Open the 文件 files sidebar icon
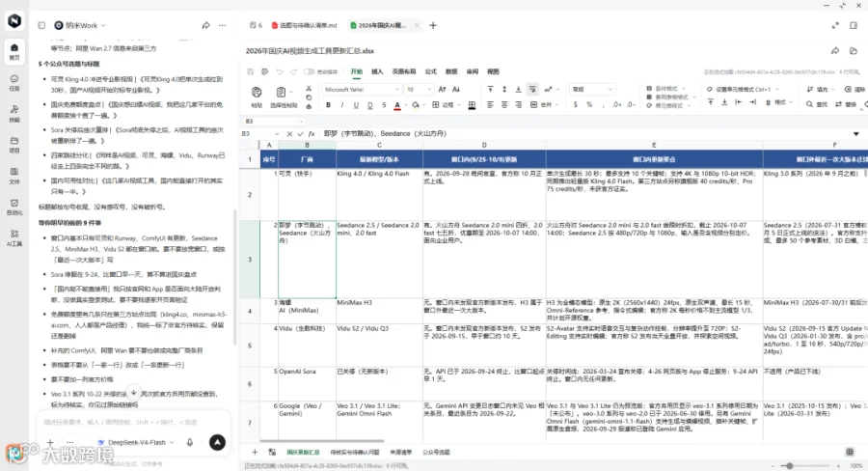This screenshot has height=471, width=868. click(x=14, y=176)
